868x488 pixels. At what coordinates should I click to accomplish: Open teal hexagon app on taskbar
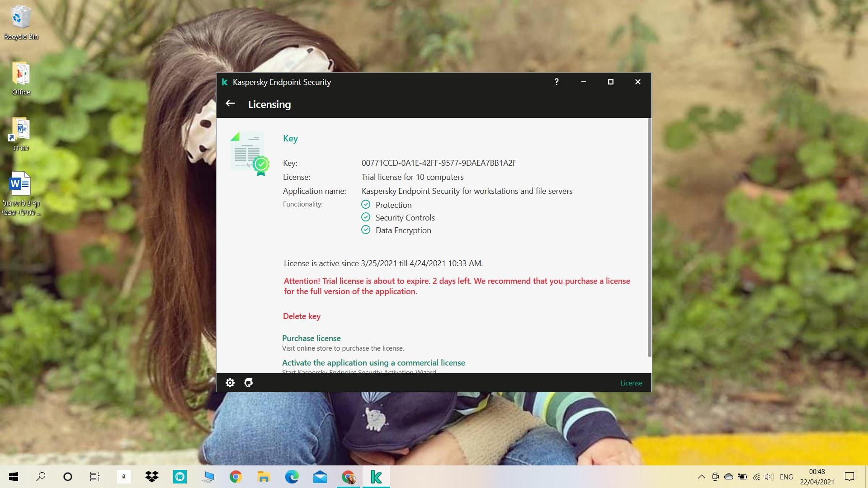[180, 477]
